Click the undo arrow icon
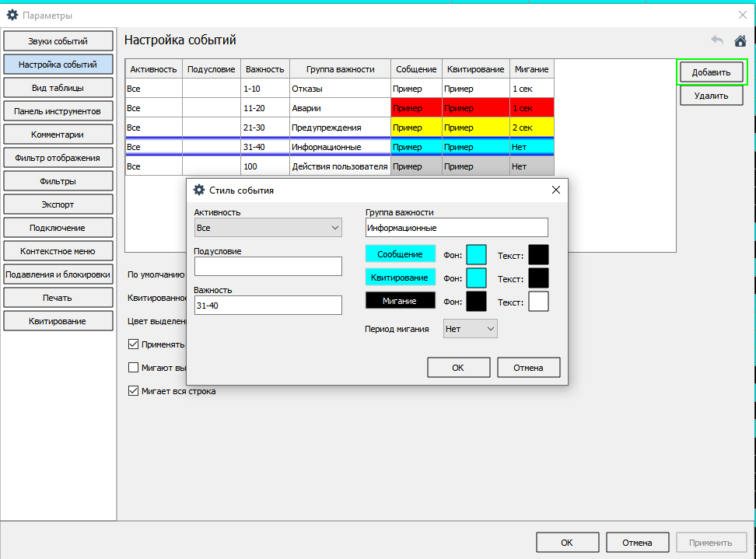This screenshot has width=756, height=559. coord(717,40)
